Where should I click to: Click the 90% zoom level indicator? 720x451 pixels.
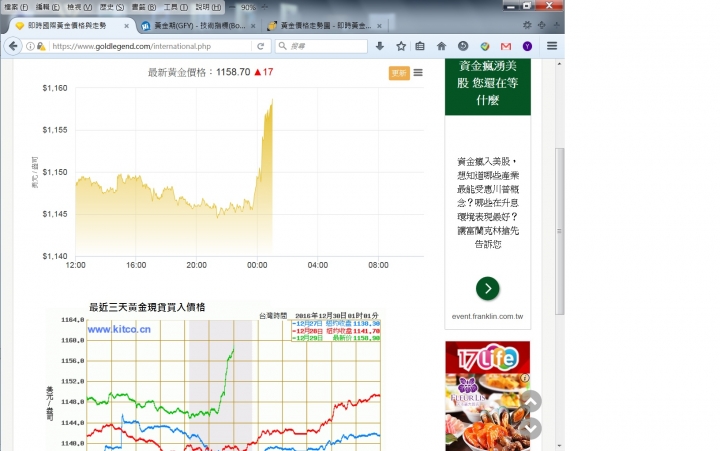(248, 7)
